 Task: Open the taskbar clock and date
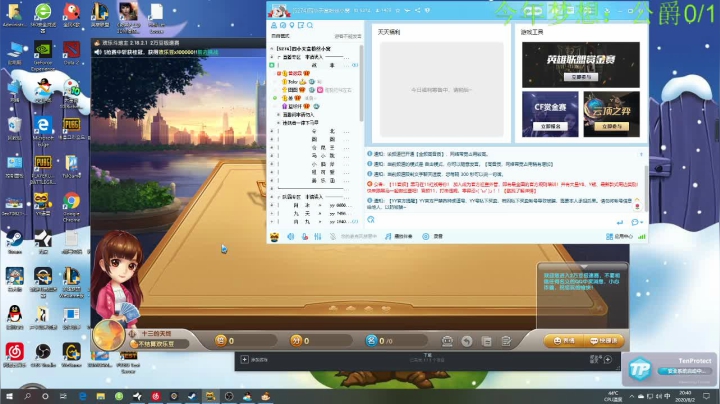pos(685,396)
